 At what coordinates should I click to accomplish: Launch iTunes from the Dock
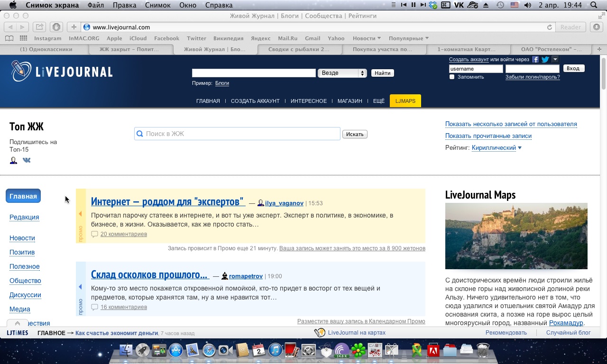(x=276, y=350)
